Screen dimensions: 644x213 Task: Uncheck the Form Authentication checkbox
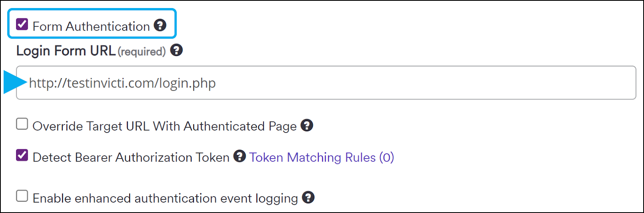(x=22, y=25)
